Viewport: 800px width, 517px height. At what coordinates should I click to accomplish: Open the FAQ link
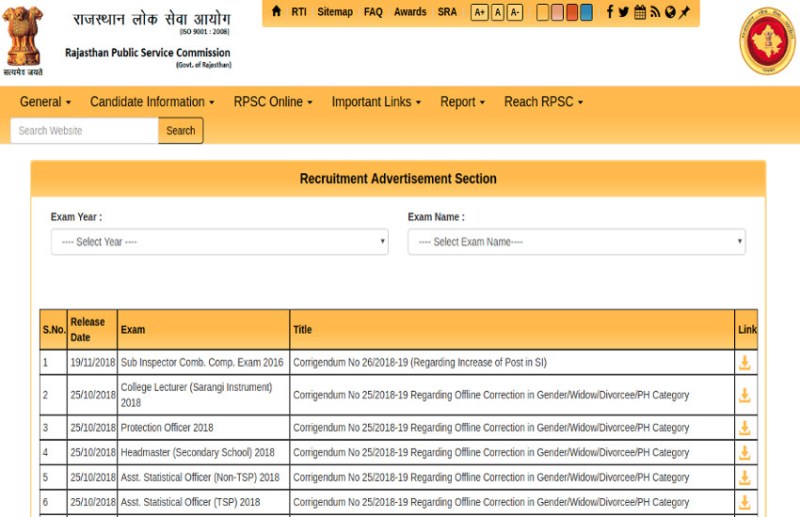[373, 12]
